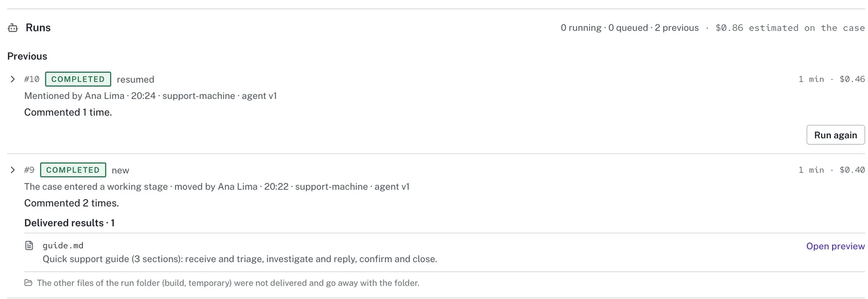Click the 1 min · $0.46 cost of run #10
The width and height of the screenshot is (868, 299).
[831, 79]
